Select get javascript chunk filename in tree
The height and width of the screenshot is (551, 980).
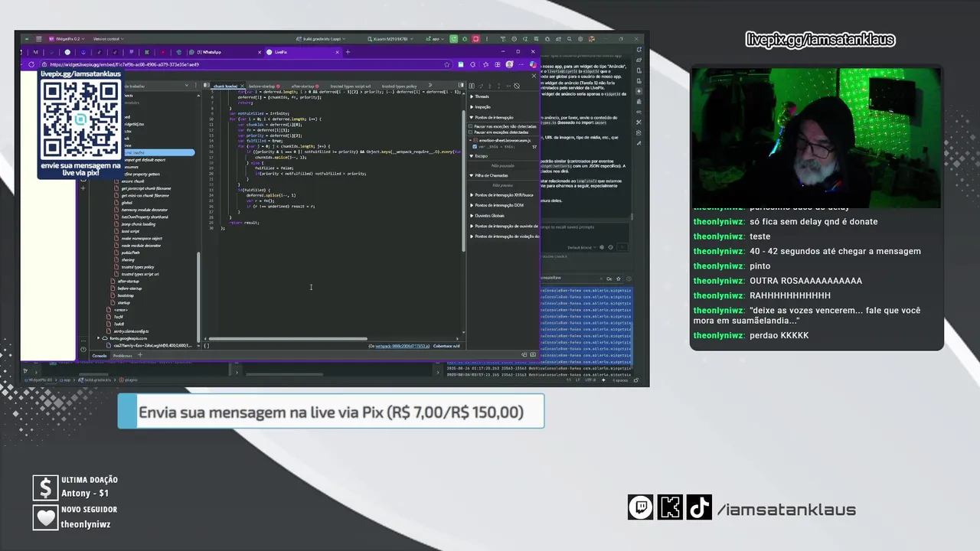click(x=146, y=188)
